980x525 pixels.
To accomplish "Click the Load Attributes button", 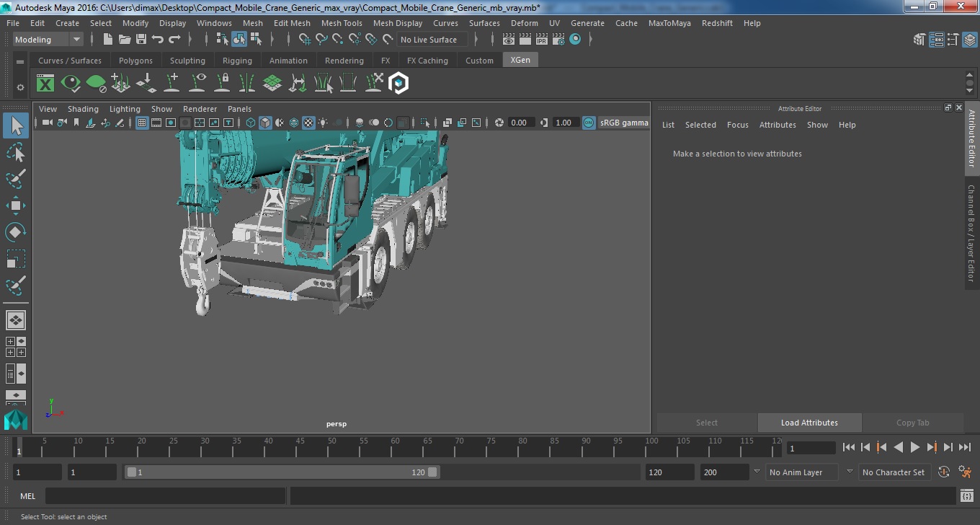I will (809, 423).
